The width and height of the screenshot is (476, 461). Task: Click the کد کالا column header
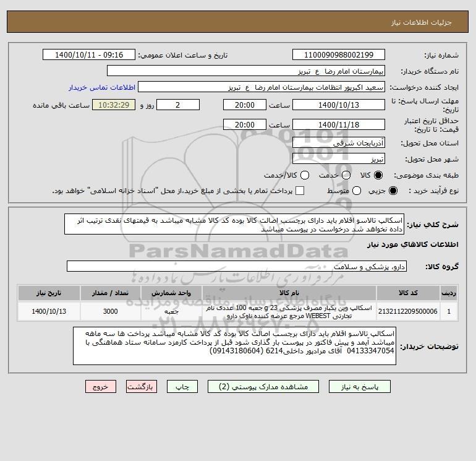[408, 293]
